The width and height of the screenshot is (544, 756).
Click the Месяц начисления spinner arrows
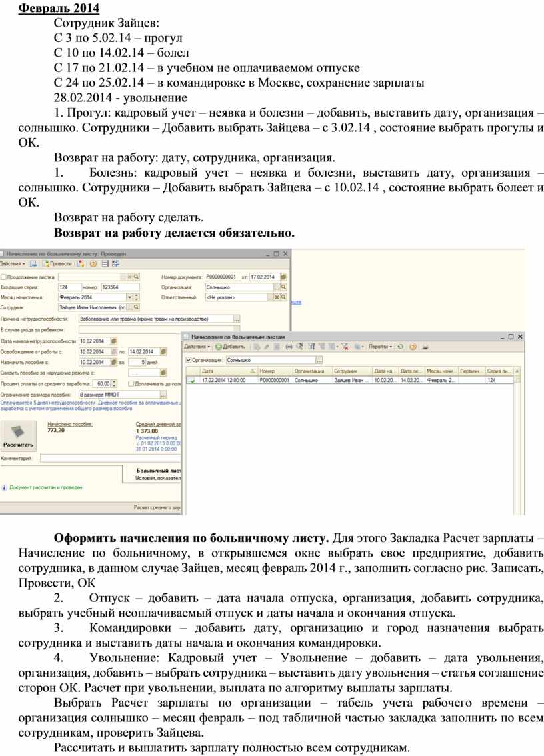136,297
